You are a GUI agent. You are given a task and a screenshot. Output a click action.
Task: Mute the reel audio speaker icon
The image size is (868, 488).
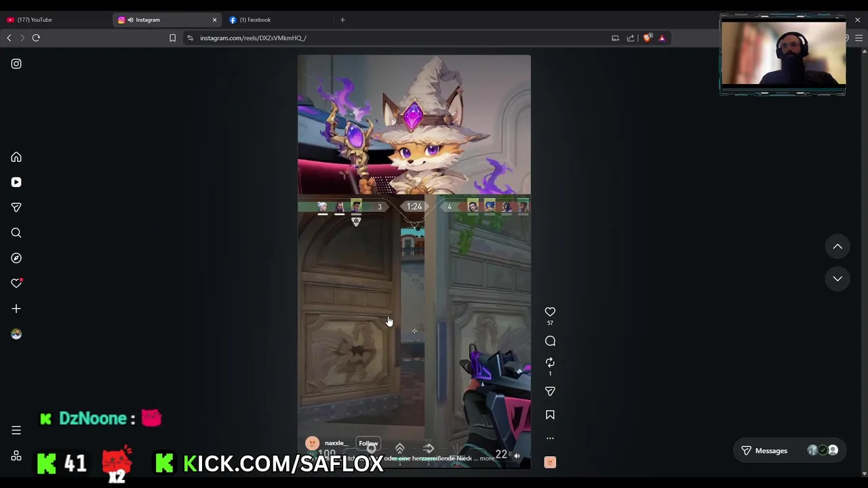pyautogui.click(x=517, y=456)
